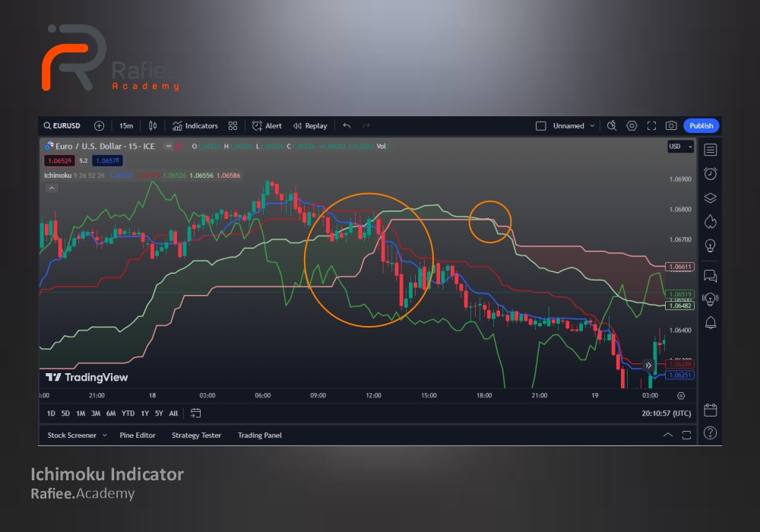
Task: Select the 6M date range
Action: (111, 413)
